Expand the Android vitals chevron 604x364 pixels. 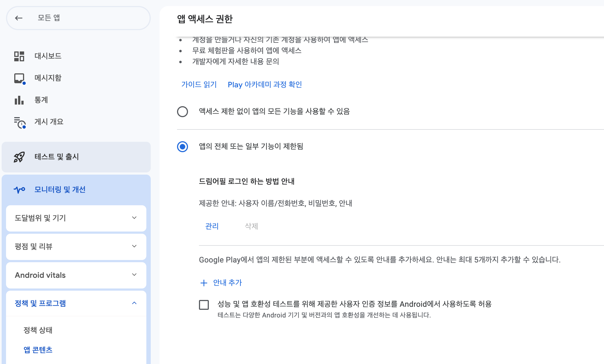[134, 275]
